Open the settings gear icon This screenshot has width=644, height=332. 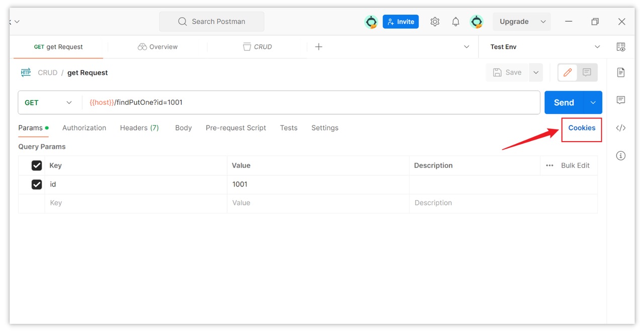tap(435, 22)
